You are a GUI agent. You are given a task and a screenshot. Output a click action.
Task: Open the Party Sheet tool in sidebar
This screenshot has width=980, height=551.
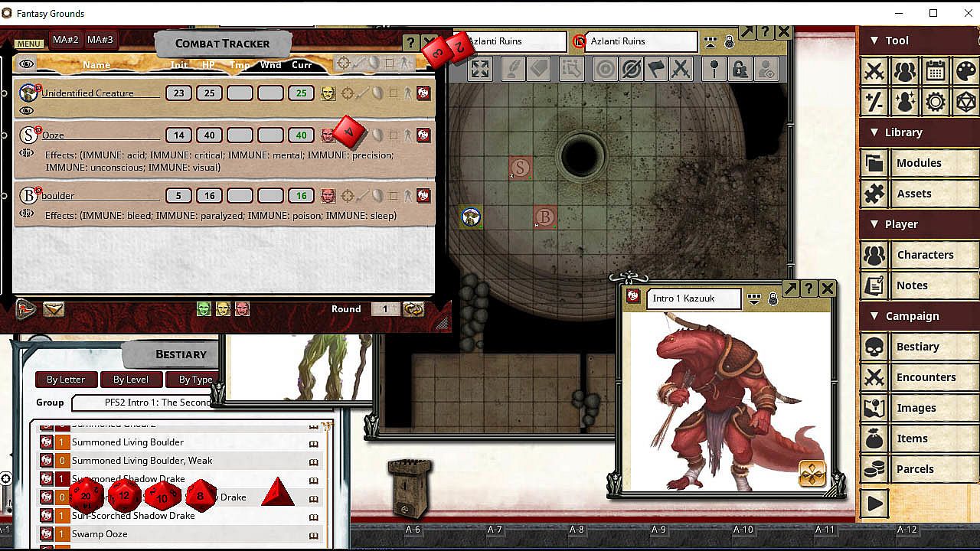(905, 71)
